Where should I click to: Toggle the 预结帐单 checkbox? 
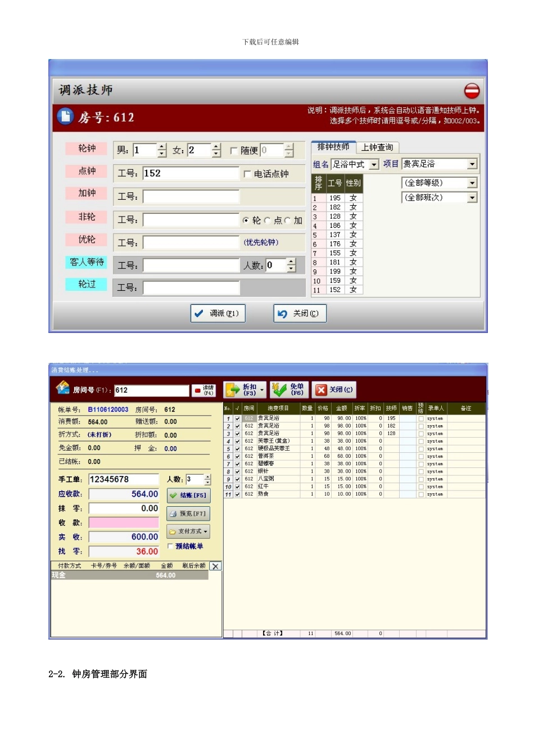click(170, 546)
